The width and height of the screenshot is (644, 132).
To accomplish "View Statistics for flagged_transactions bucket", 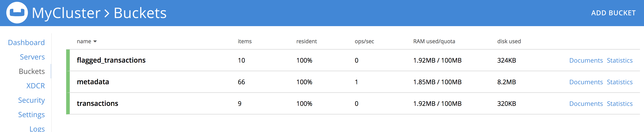I will click(620, 60).
